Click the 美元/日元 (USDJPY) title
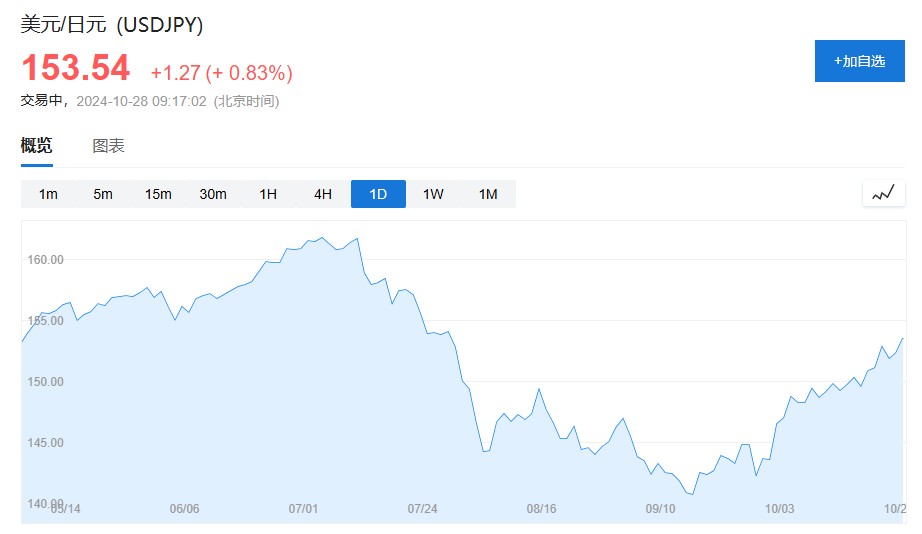 112,25
